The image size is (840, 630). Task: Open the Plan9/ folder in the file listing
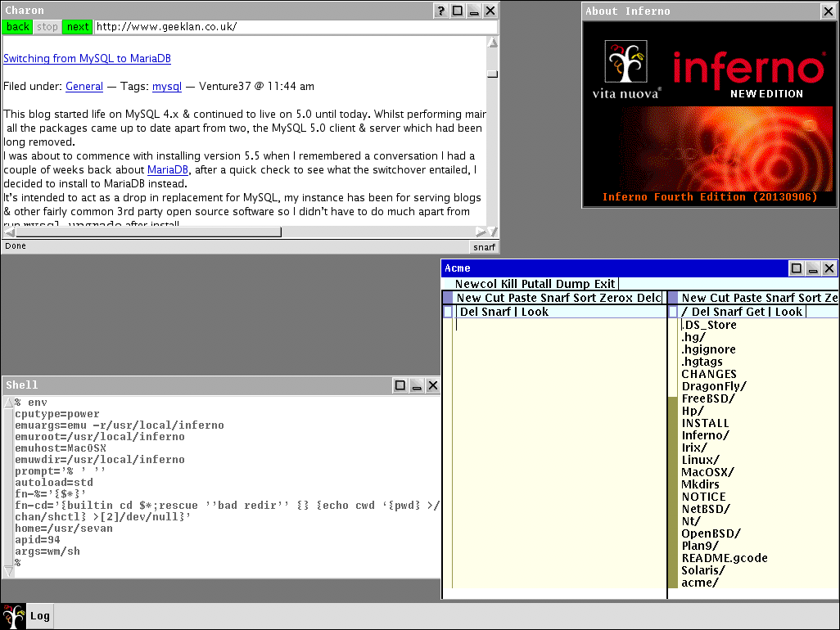(700, 546)
